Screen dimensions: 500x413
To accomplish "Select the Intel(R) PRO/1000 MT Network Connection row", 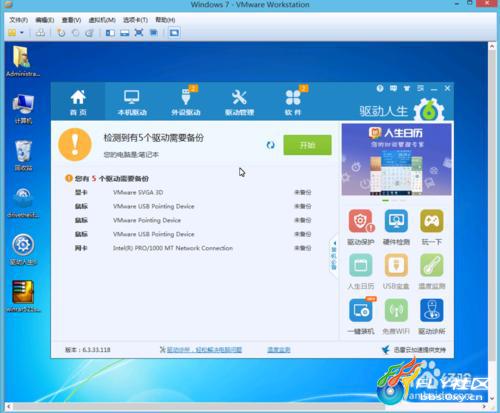I will [x=193, y=248].
